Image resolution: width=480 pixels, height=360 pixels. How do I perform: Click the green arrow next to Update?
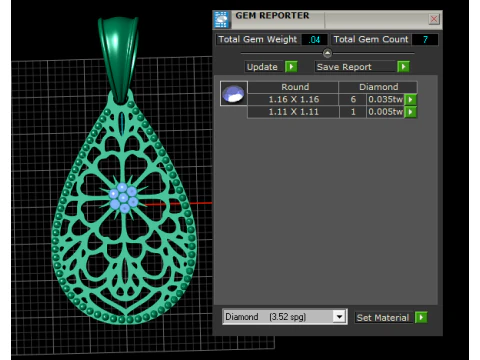(x=291, y=67)
